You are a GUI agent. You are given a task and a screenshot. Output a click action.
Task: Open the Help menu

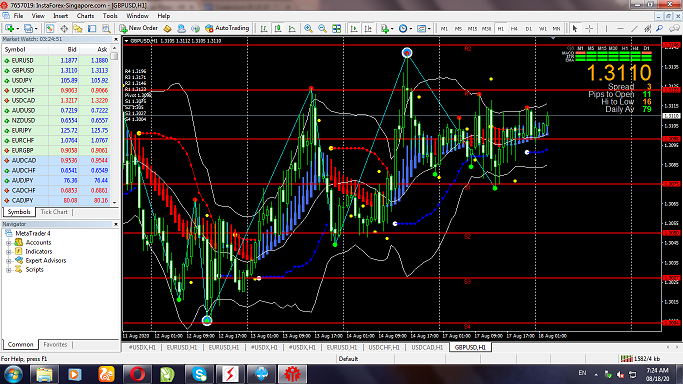tap(163, 16)
